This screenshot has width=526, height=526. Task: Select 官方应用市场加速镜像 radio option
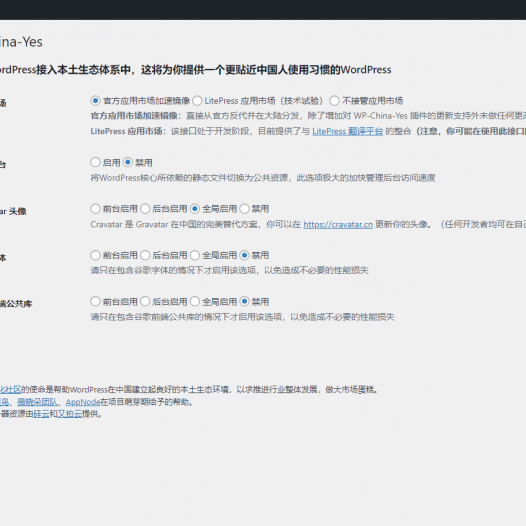click(95, 101)
